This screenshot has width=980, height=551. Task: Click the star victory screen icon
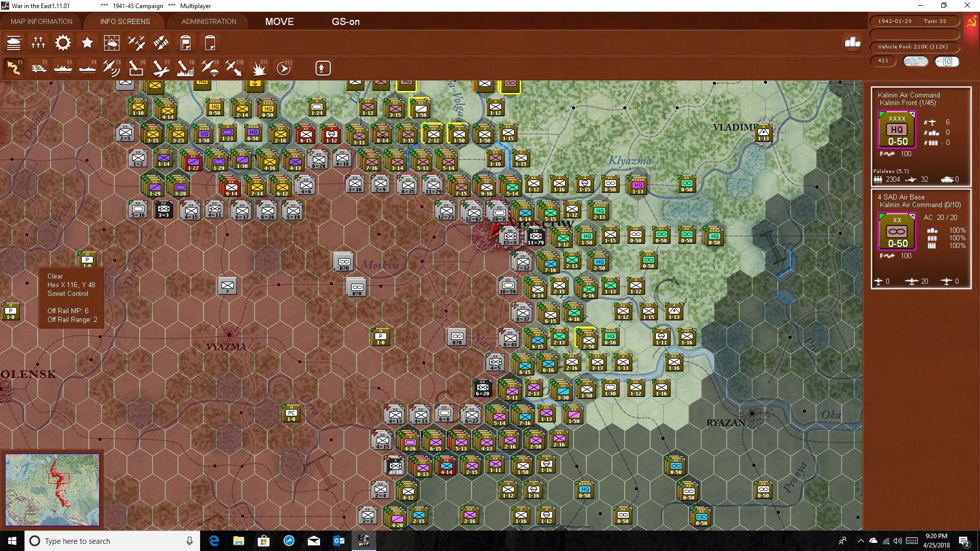tap(87, 43)
